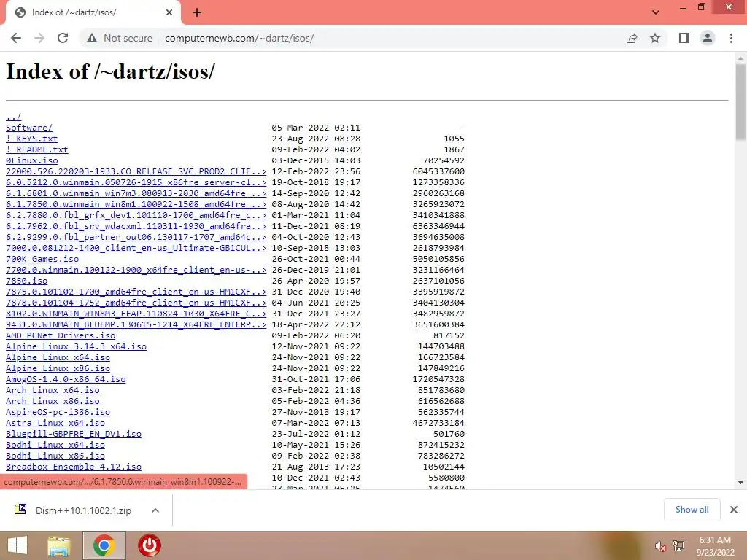Expand Dism++10.1.1002.1.zip download options chevron

pyautogui.click(x=155, y=510)
